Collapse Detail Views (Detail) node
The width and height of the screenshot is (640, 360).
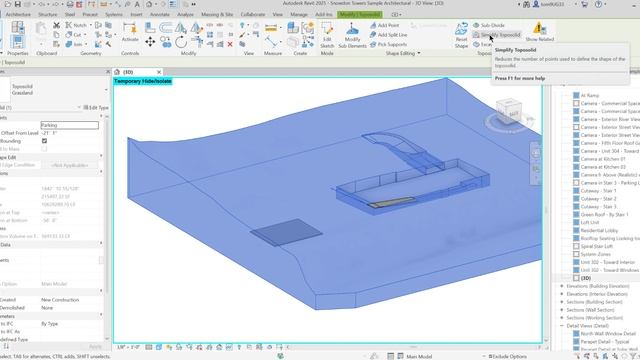[562, 326]
